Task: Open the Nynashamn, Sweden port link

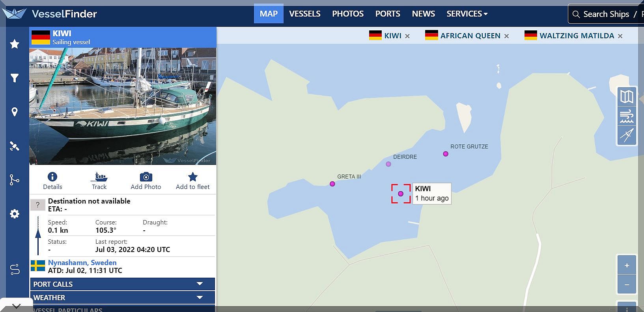Action: pos(82,263)
